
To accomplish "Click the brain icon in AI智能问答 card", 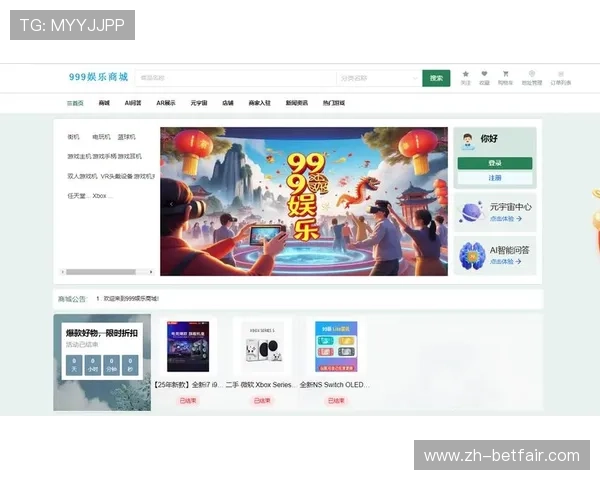I will click(471, 255).
